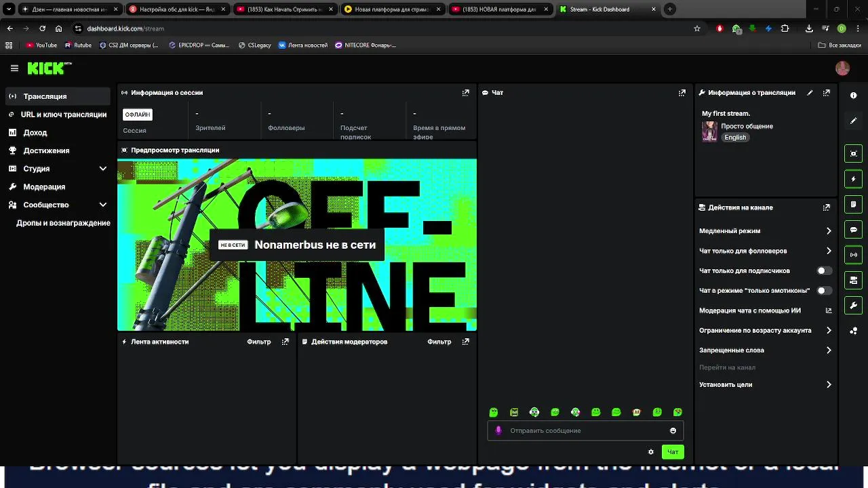
Task: Pop out the Чат panel
Action: [682, 93]
